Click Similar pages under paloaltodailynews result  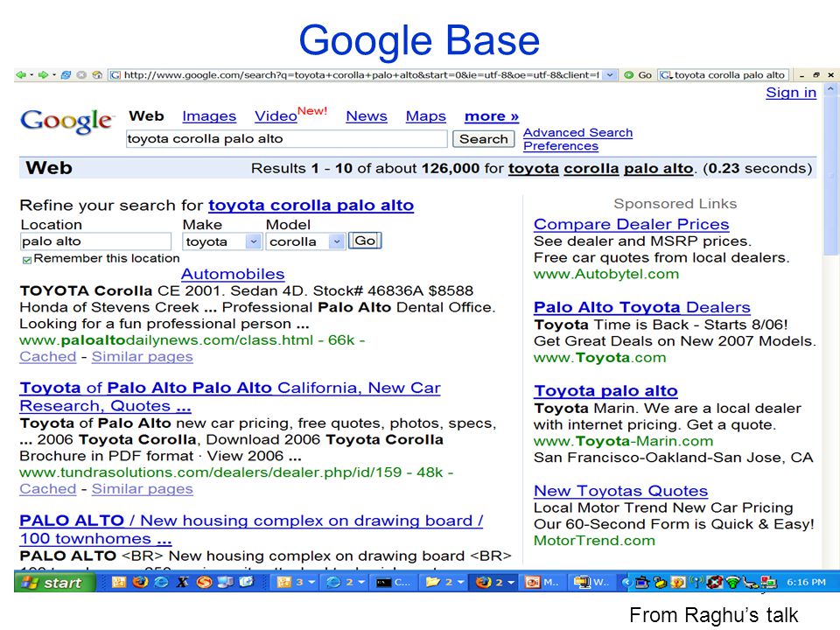[x=142, y=357]
